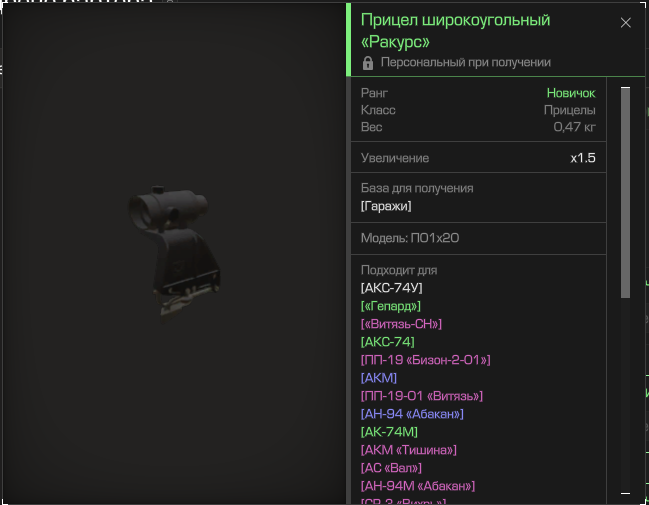This screenshot has width=649, height=505.
Task: Click the Новичок rank value
Action: pos(571,93)
